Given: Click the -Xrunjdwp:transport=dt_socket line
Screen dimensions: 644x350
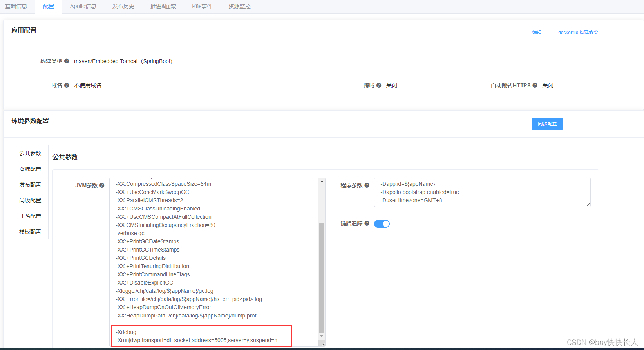Looking at the screenshot, I should (x=196, y=340).
